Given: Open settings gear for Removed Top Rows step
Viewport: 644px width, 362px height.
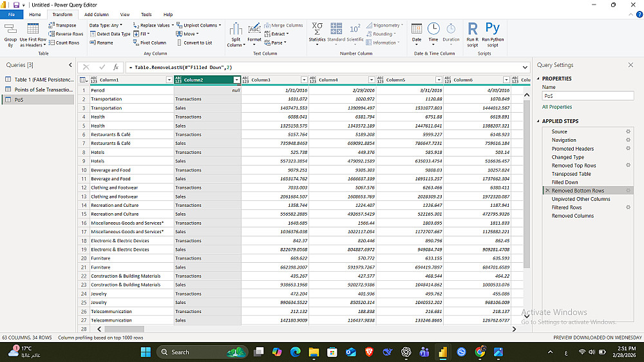Looking at the screenshot, I should tap(628, 166).
